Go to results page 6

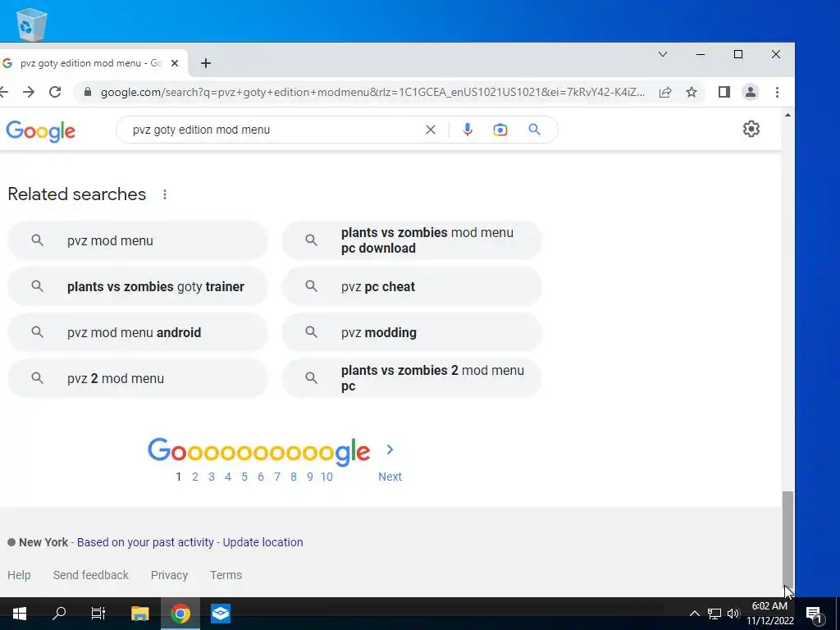coord(261,477)
